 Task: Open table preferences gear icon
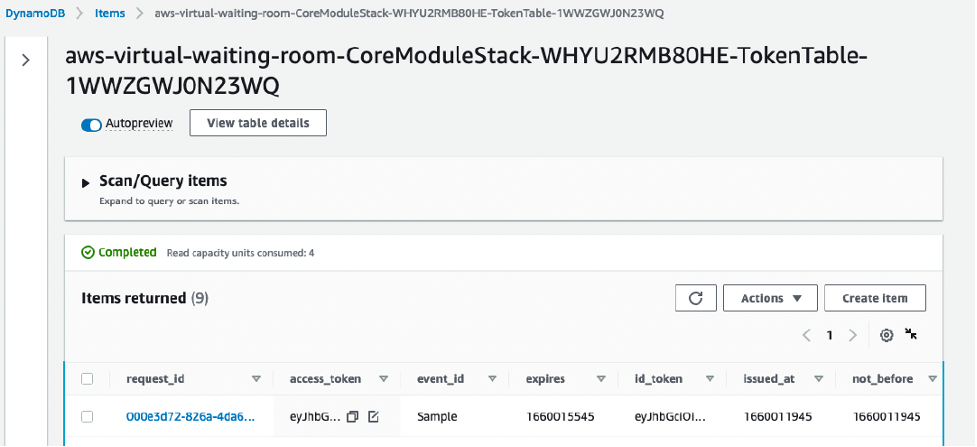point(886,335)
